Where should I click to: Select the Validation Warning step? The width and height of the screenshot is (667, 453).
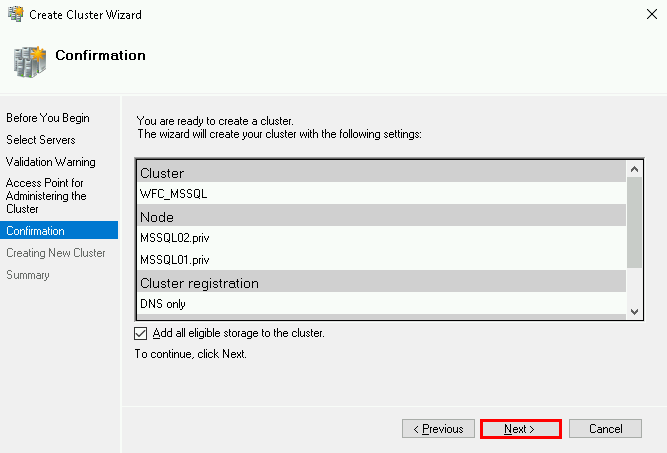point(51,162)
